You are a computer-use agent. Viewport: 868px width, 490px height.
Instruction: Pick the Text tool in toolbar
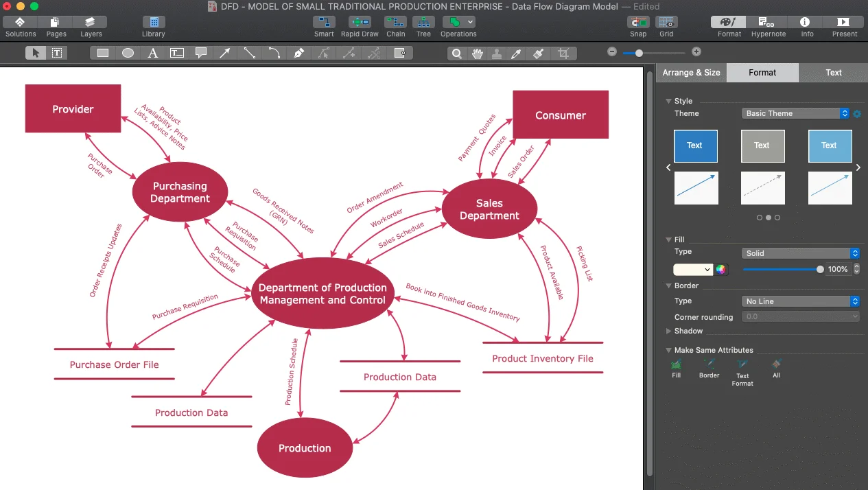point(153,53)
